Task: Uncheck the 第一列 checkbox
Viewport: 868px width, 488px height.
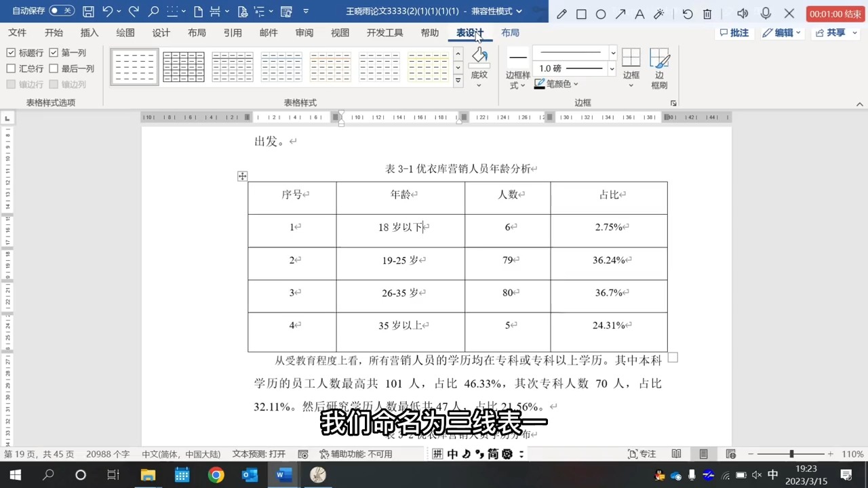Action: point(54,53)
